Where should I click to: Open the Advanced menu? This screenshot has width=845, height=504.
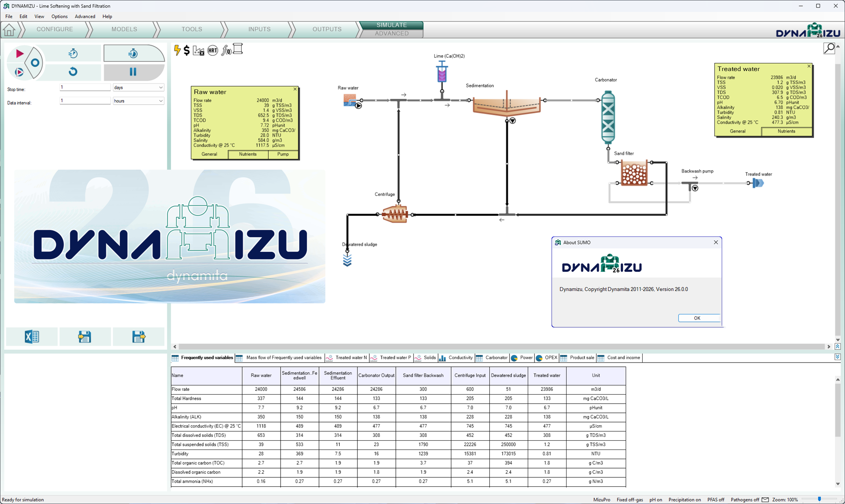pos(85,16)
